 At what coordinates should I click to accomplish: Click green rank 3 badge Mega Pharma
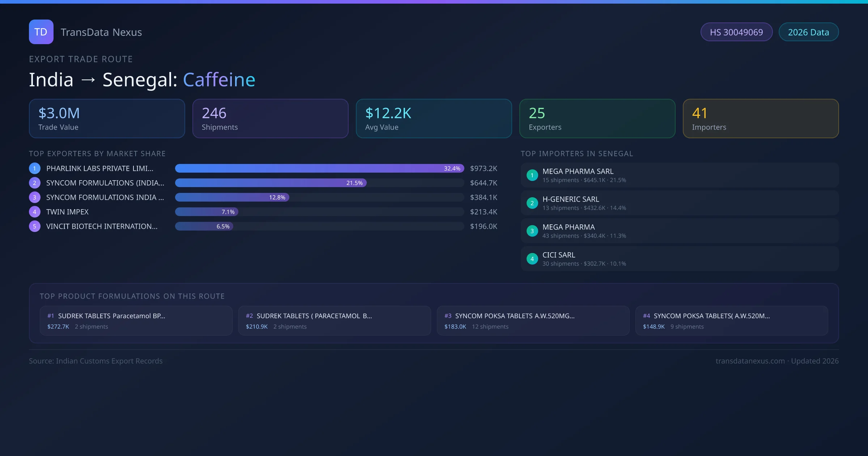pos(532,231)
